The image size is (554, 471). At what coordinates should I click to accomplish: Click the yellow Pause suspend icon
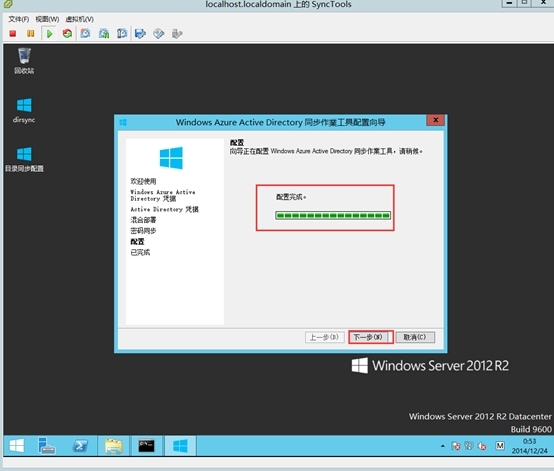[x=31, y=34]
